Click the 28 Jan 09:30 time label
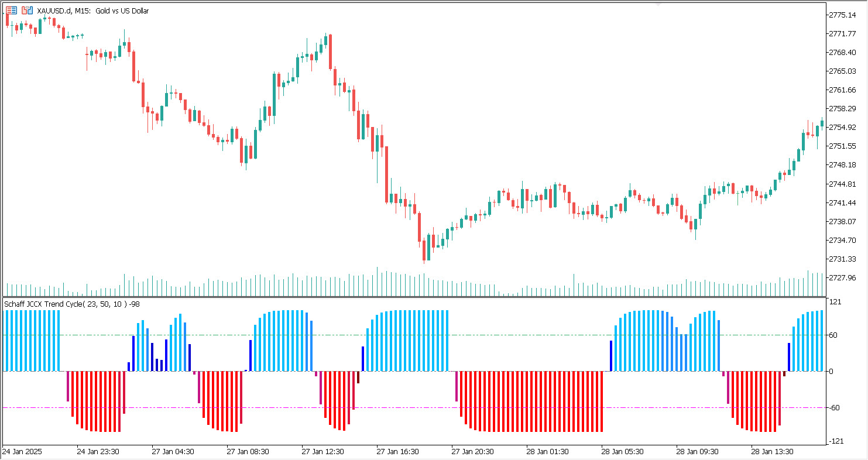 pos(698,452)
